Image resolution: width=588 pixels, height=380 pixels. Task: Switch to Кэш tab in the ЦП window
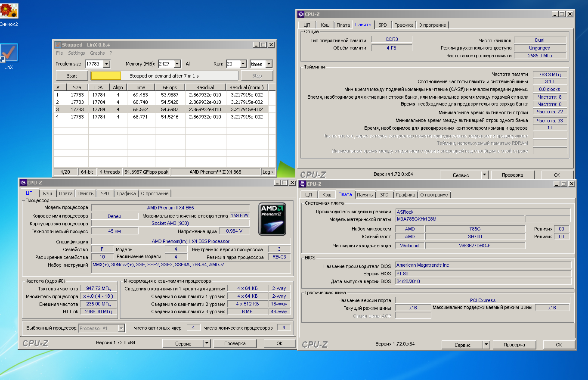pyautogui.click(x=47, y=193)
